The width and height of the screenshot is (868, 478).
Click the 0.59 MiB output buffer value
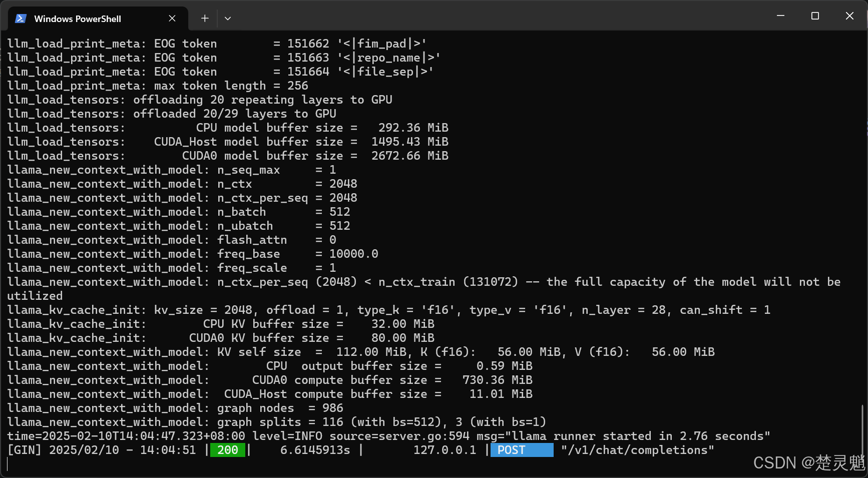pos(505,366)
